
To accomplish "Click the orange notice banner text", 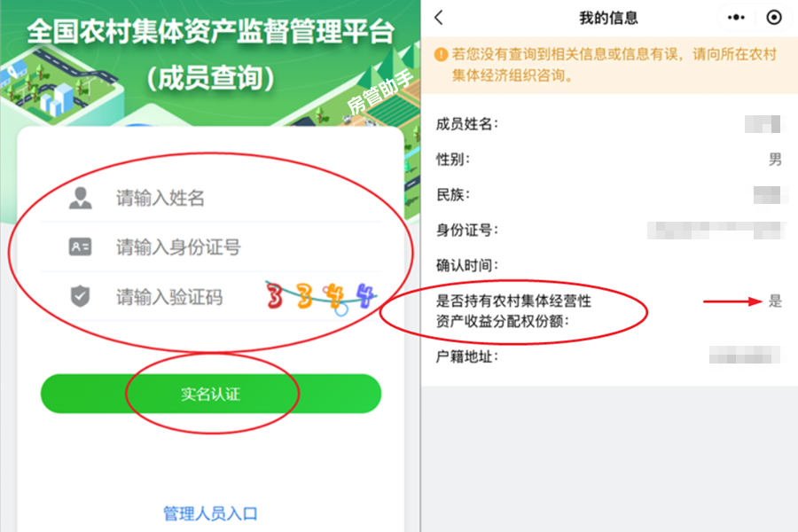I will tap(614, 65).
